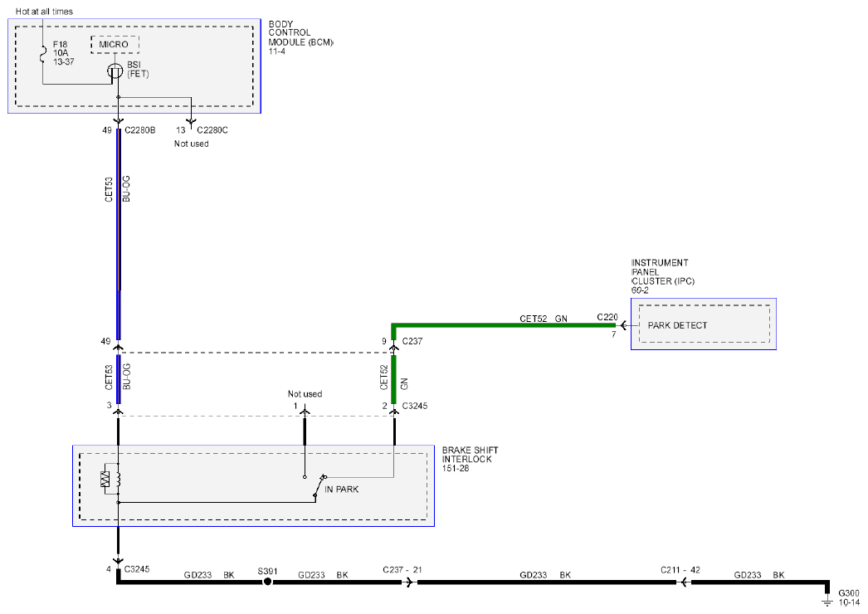Click the G300 ground label
This screenshot has width=868, height=614.
pos(849,593)
